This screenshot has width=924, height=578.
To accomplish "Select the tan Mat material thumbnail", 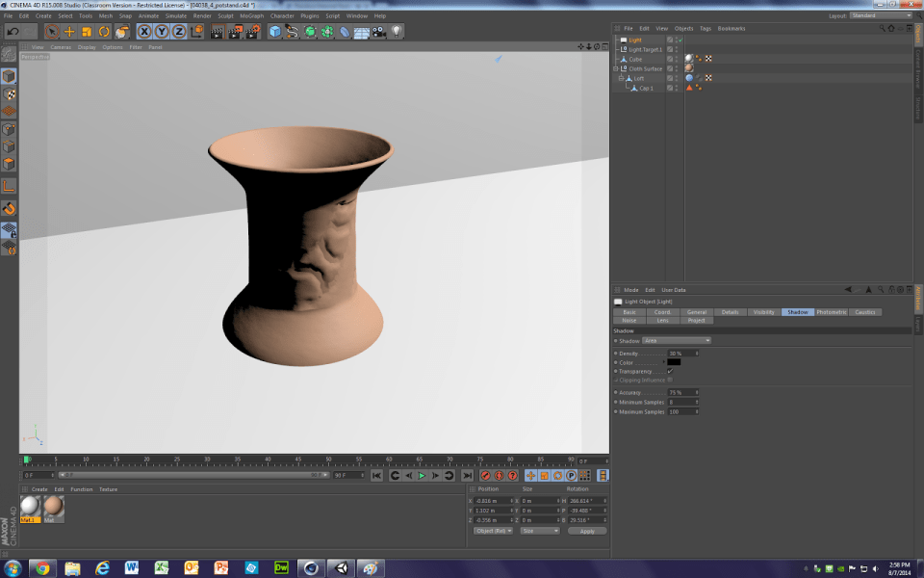I will point(53,507).
